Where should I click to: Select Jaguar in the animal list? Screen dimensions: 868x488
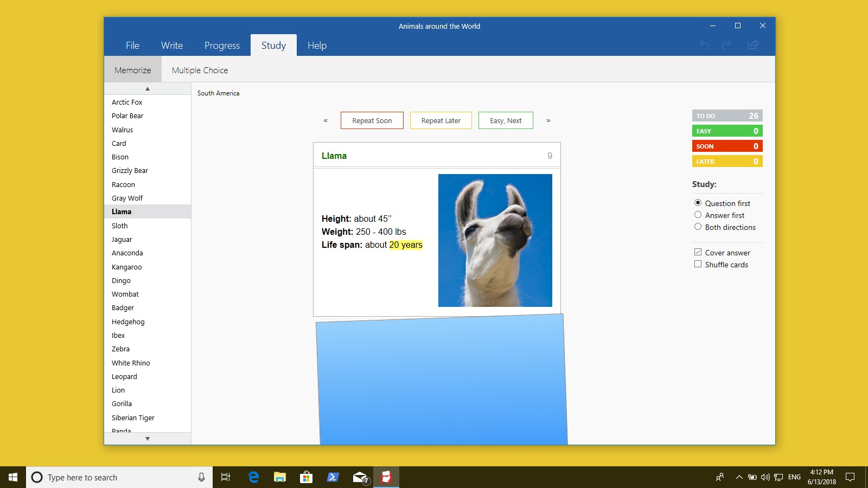122,239
